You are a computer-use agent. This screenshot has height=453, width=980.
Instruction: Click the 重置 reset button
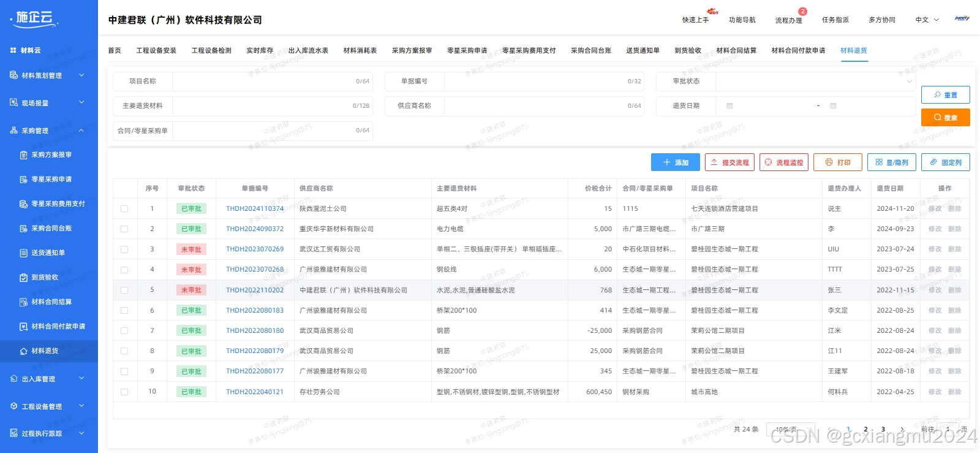click(x=945, y=94)
